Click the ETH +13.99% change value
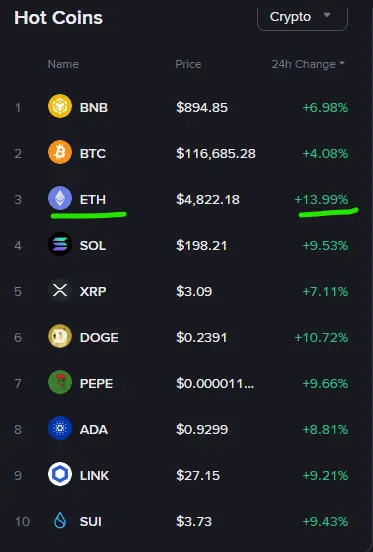 (321, 200)
